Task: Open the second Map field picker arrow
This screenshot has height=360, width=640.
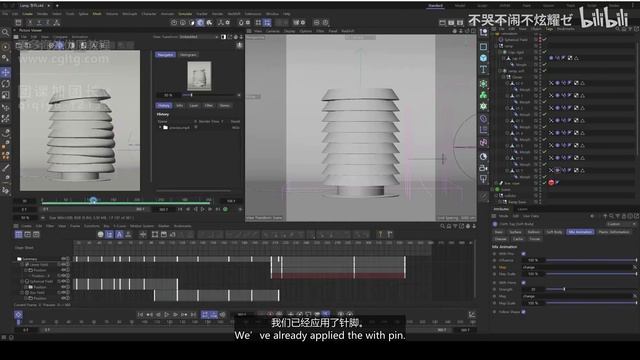Action: click(634, 296)
